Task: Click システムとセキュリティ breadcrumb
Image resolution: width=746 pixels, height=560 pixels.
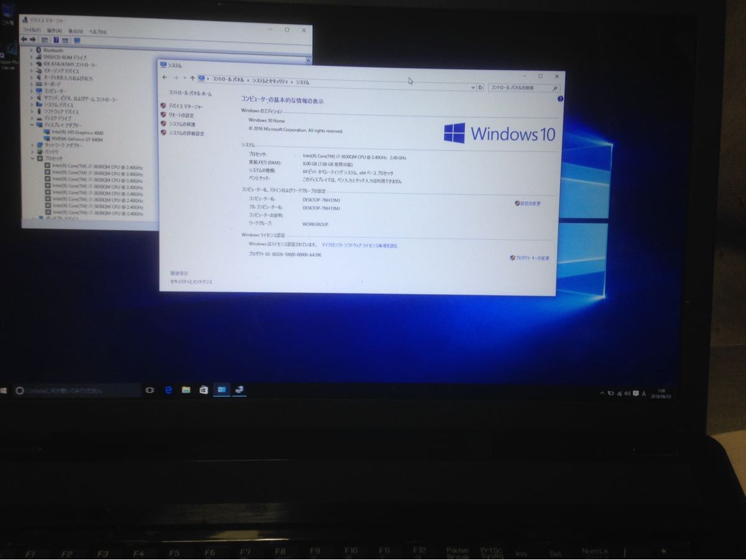Action: 270,81
